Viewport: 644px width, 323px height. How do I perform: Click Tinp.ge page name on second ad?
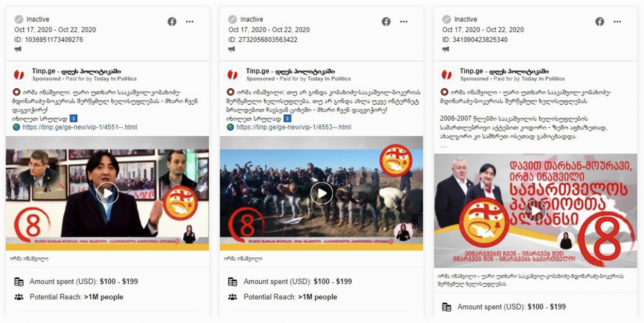click(290, 71)
